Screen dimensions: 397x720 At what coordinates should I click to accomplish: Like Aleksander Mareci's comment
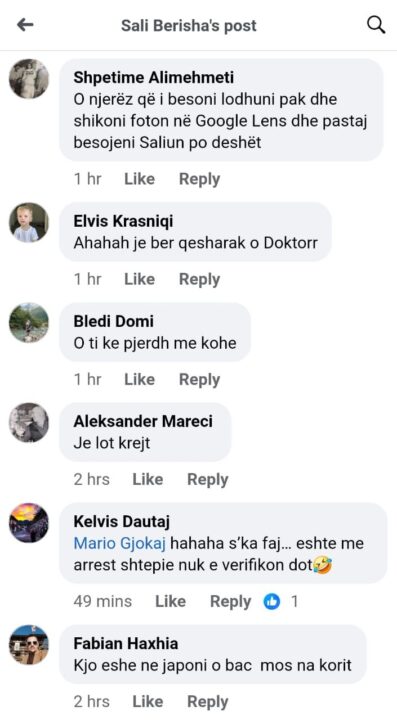[x=148, y=479]
